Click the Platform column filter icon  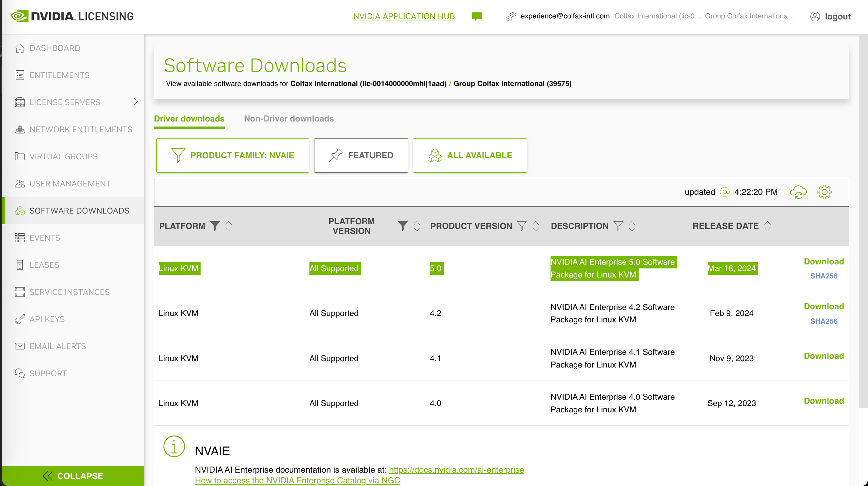(x=215, y=226)
